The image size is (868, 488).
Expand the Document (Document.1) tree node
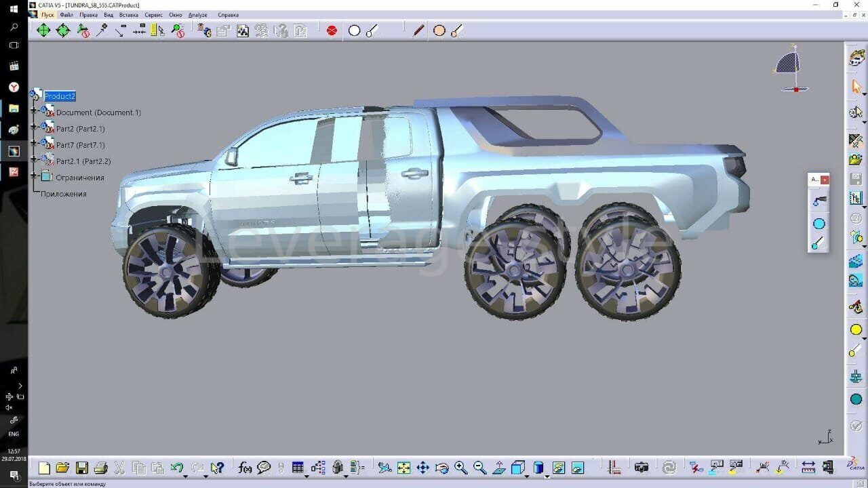(x=34, y=111)
